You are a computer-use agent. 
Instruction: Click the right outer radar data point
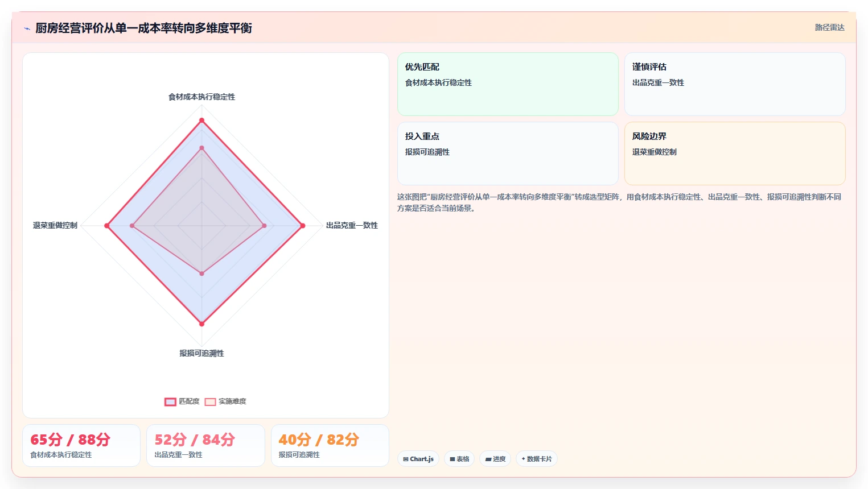coord(303,226)
